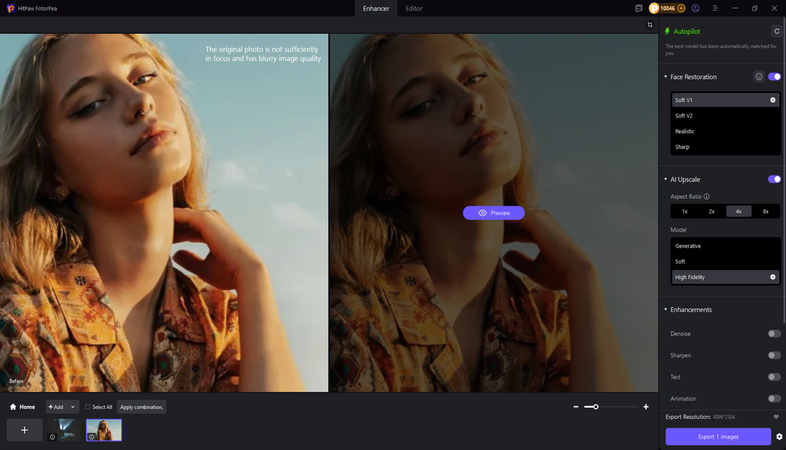Screen dimensions: 786x450
Task: Toggle the AI Upscale switch
Action: (x=774, y=179)
